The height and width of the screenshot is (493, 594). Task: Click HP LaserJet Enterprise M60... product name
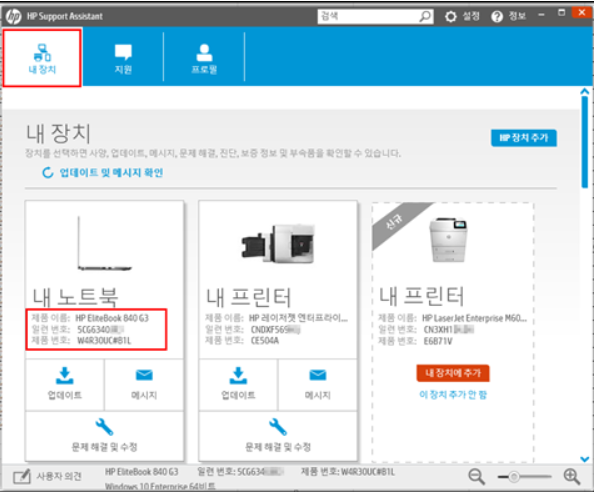coord(474,318)
